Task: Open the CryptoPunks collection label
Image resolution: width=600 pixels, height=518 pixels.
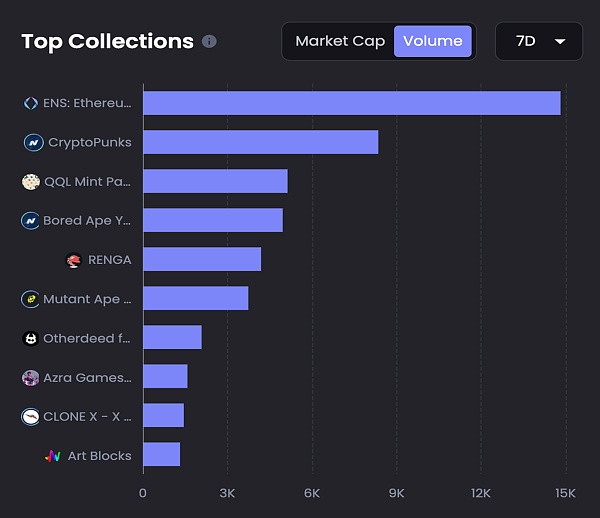Action: (89, 142)
